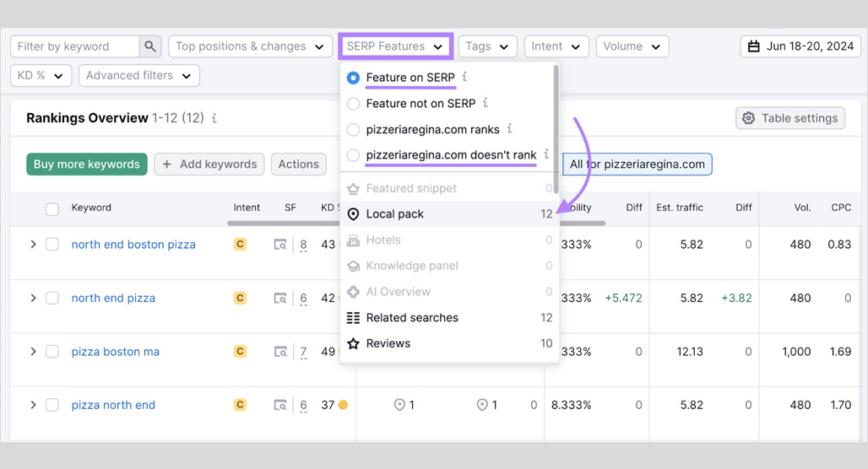Screen dimensions: 868x469
Task: Click the keyword search magnifier icon
Action: tap(150, 46)
